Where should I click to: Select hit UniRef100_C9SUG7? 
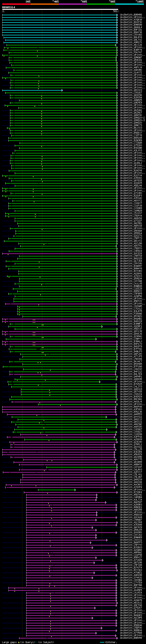point(131,93)
